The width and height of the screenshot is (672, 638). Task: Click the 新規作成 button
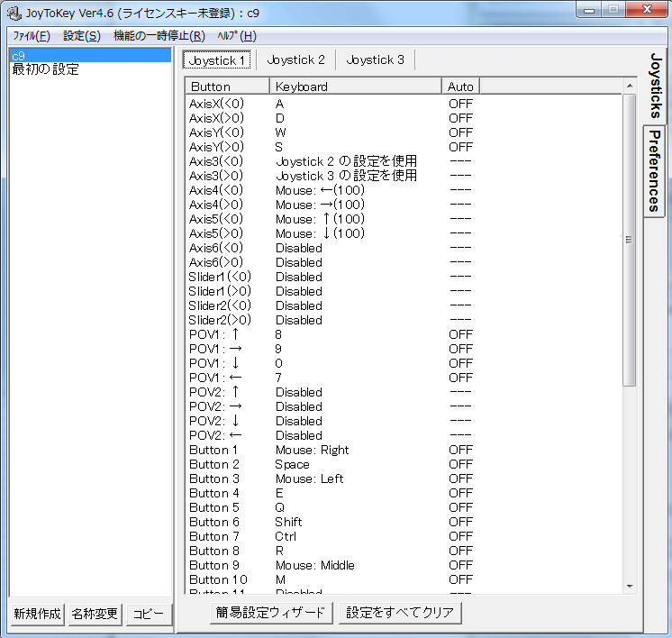tap(37, 614)
